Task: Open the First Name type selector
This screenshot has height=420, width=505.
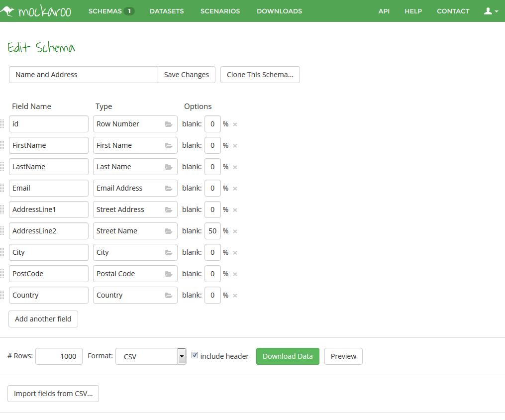Action: click(x=169, y=145)
